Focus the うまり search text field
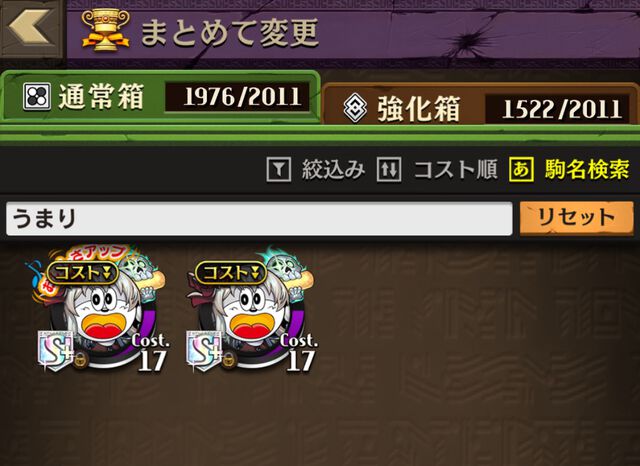The image size is (640, 466). tap(259, 219)
